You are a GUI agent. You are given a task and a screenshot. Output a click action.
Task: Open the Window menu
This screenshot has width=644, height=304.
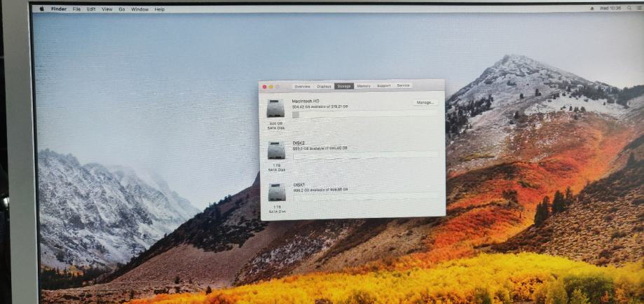(x=139, y=9)
